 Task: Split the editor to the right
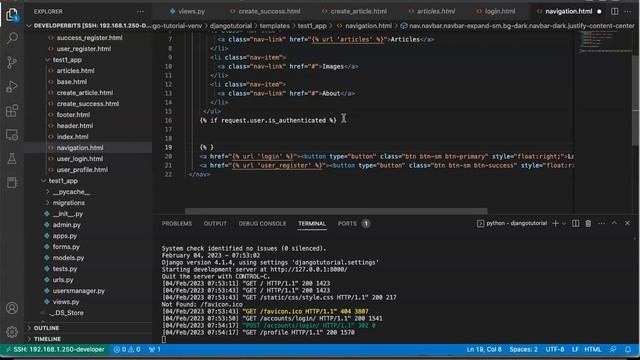[x=614, y=11]
